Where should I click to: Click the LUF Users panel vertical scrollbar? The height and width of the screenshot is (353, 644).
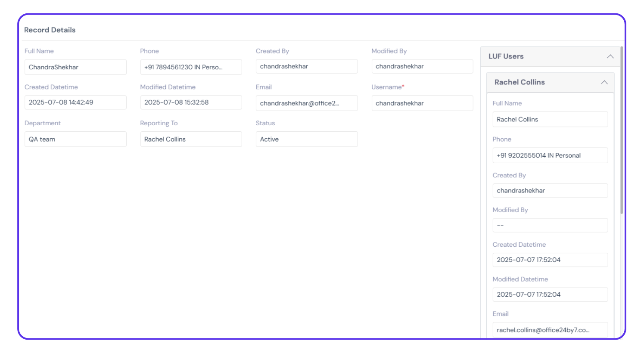pos(622,129)
